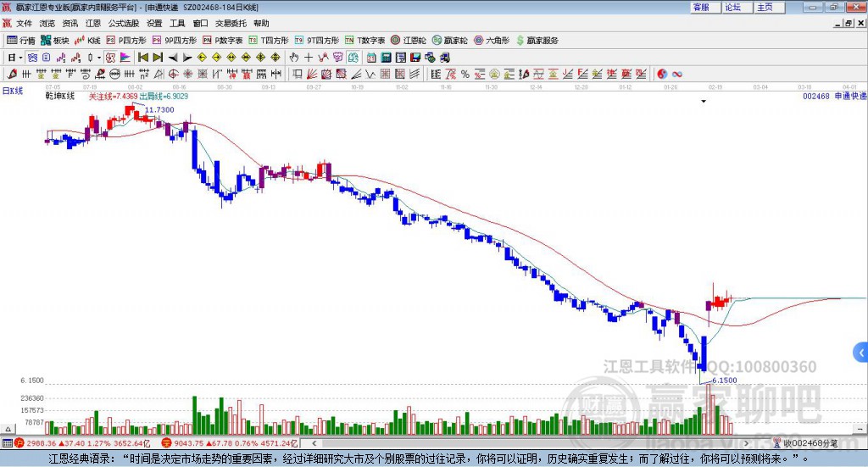Jump to last bar icon

(x=158, y=58)
